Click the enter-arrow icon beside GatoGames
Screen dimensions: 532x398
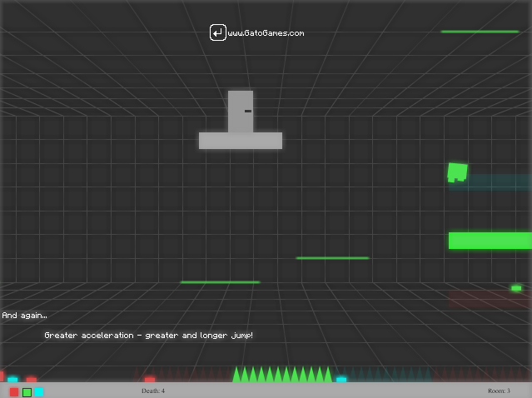tap(217, 32)
